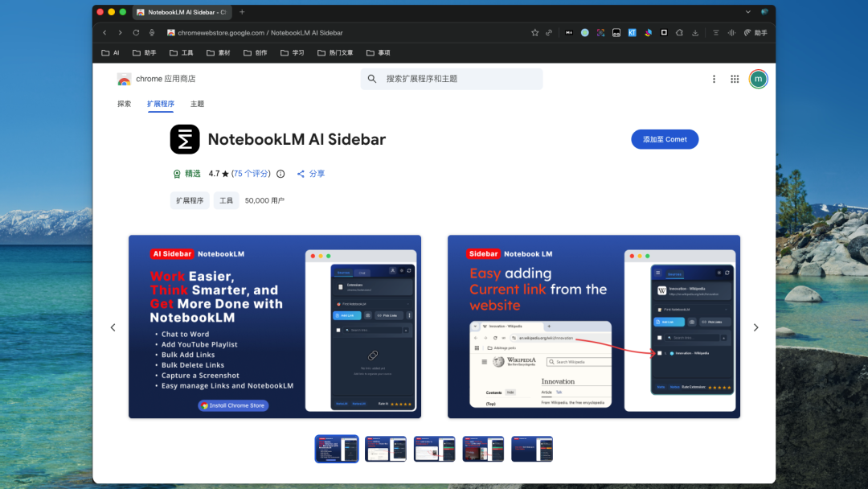The image size is (868, 489).
Task: Go back to the previous page
Action: click(x=104, y=33)
